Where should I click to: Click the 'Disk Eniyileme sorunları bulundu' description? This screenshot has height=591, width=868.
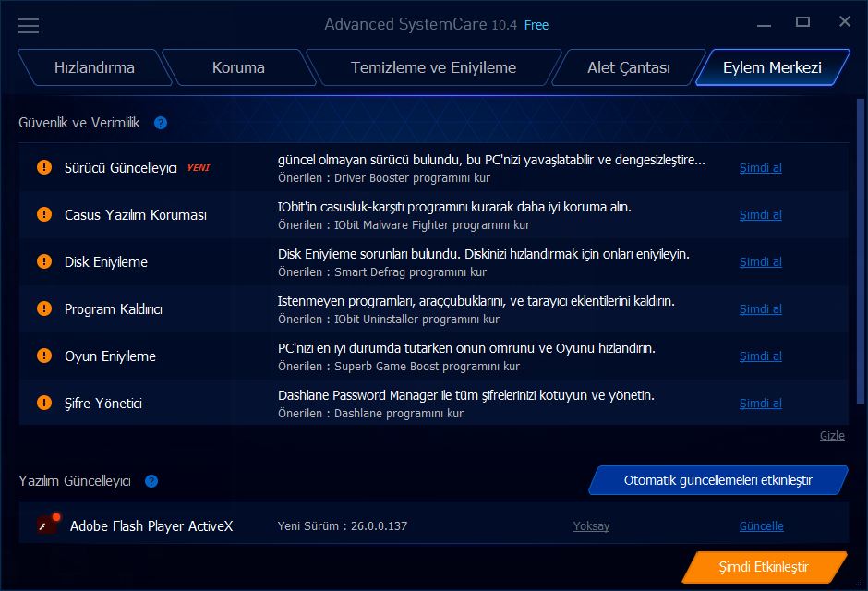(x=483, y=254)
